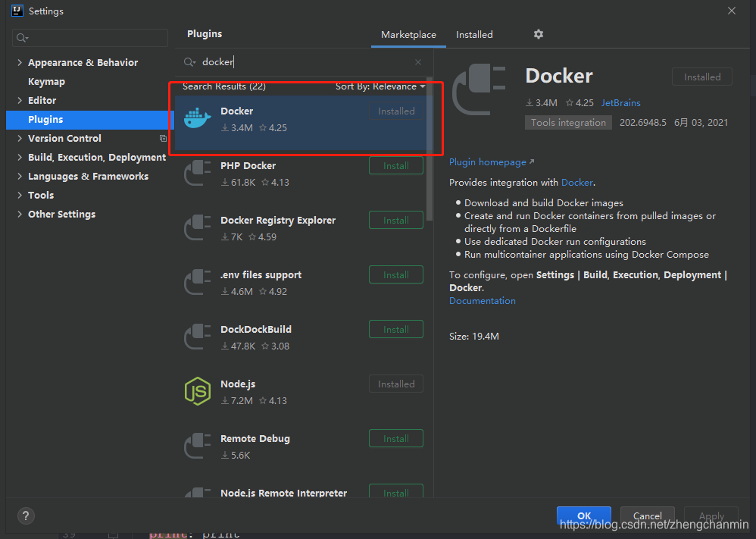Open the Plugin homepage link
756x539 pixels.
click(487, 161)
